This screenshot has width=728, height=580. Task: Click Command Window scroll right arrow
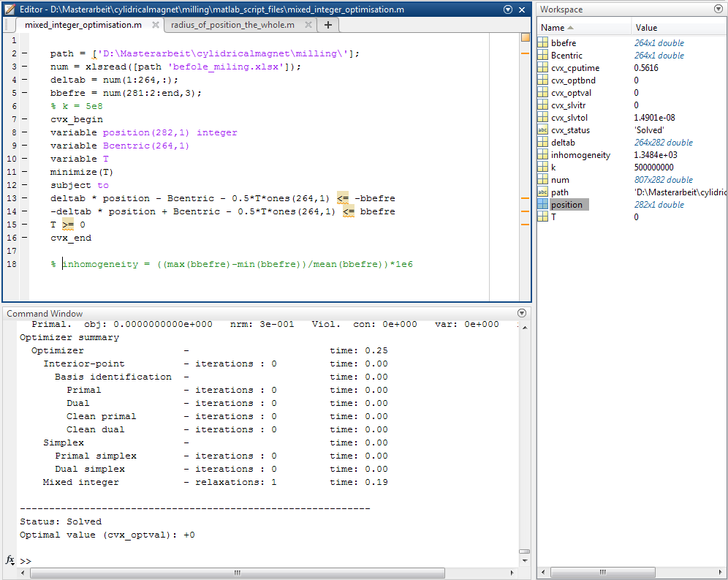tap(512, 573)
